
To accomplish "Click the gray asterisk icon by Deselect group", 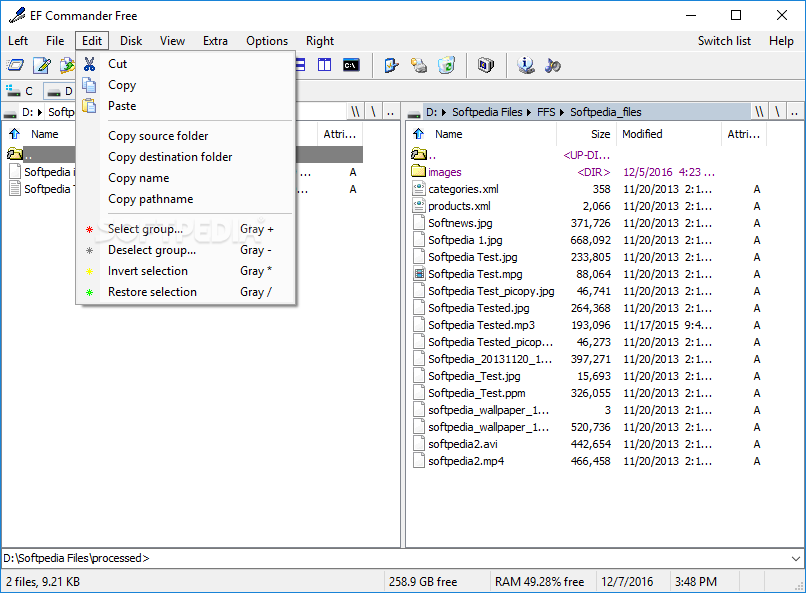I will (89, 250).
